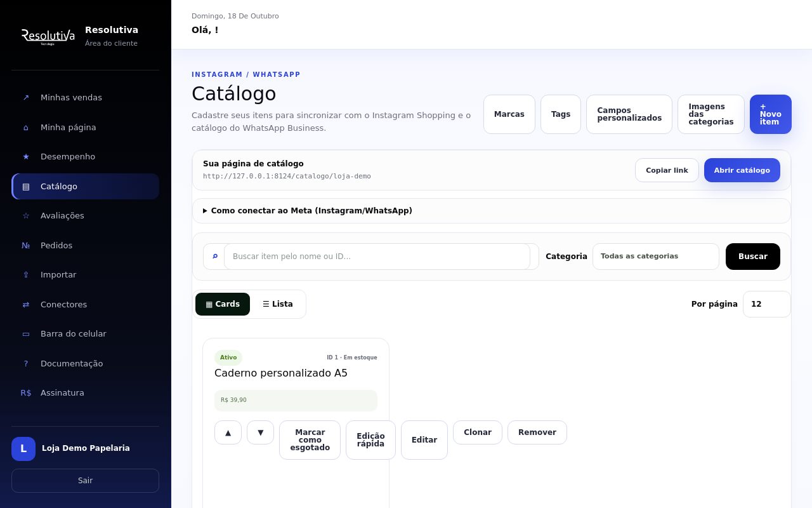This screenshot has height=508, width=812.
Task: Go to Minhas vendas in sidebar
Action: [86, 98]
